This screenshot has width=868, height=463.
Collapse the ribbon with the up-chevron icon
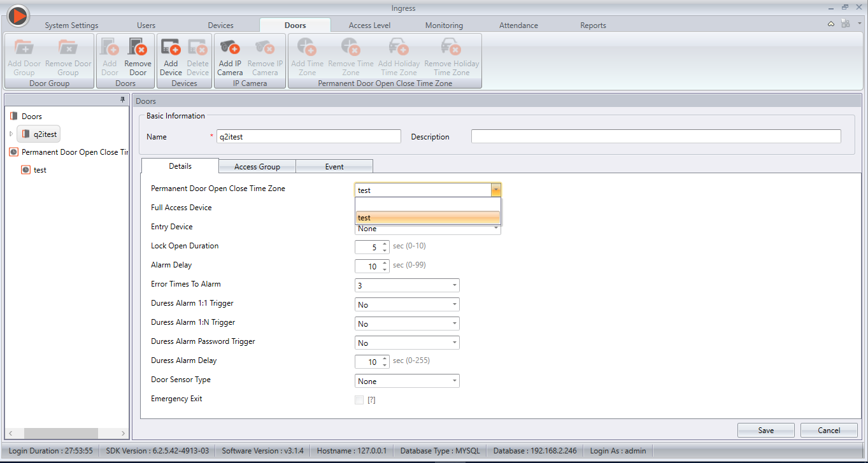tap(831, 24)
